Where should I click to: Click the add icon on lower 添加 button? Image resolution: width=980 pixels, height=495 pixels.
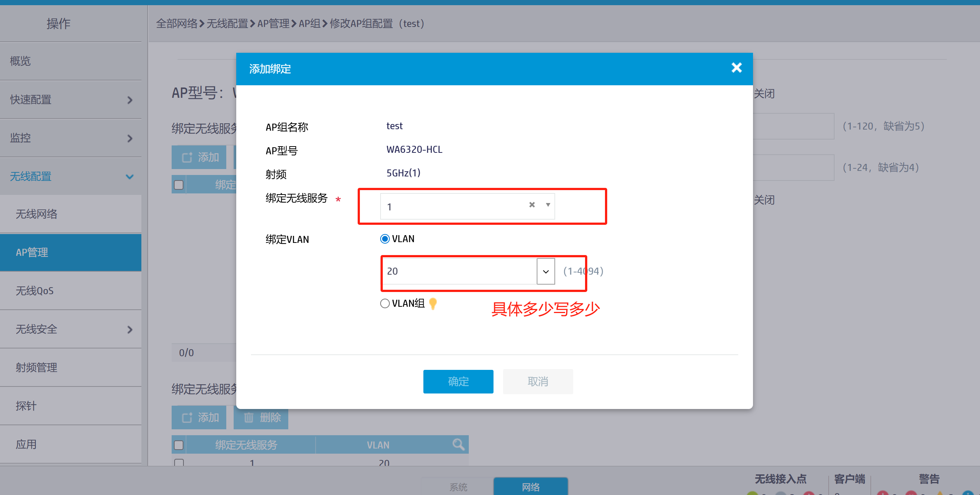pyautogui.click(x=187, y=418)
